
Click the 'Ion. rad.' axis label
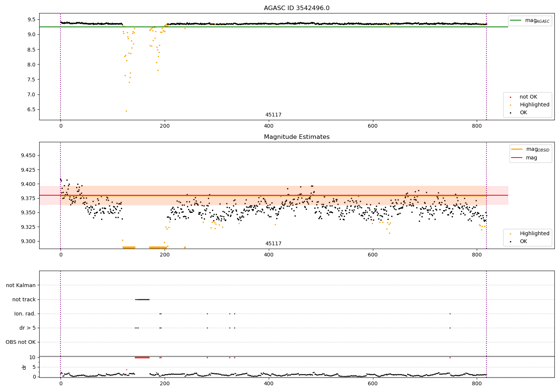(25, 314)
